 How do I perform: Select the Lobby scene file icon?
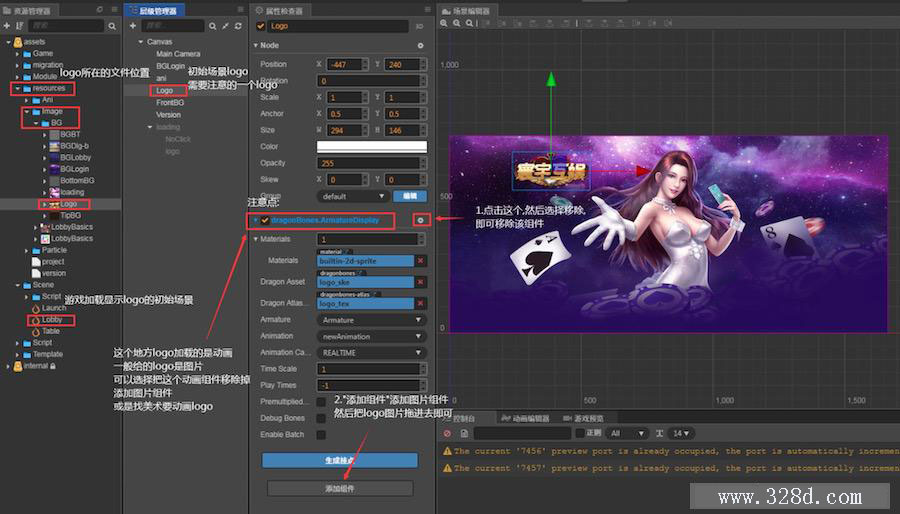tap(34, 320)
